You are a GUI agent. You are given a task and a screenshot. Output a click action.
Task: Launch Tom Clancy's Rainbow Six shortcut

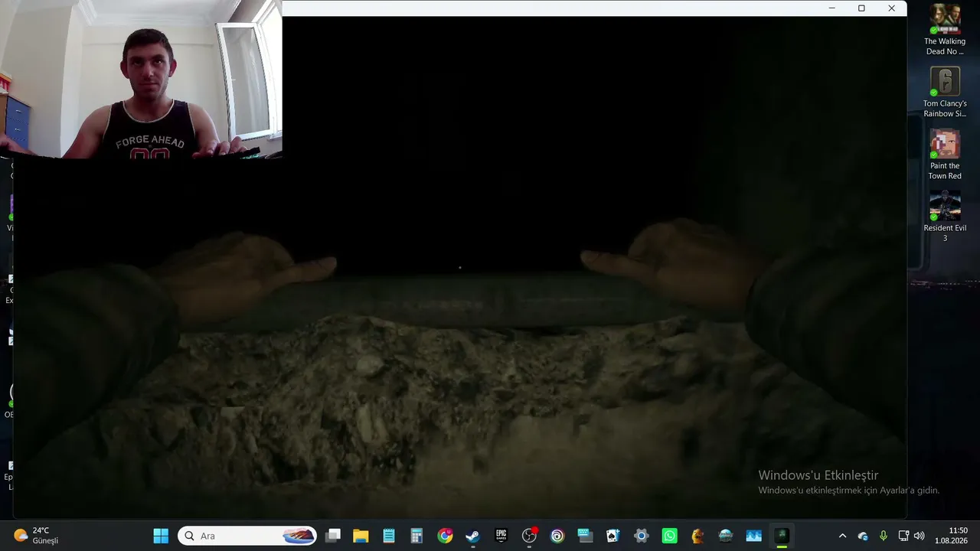(945, 93)
